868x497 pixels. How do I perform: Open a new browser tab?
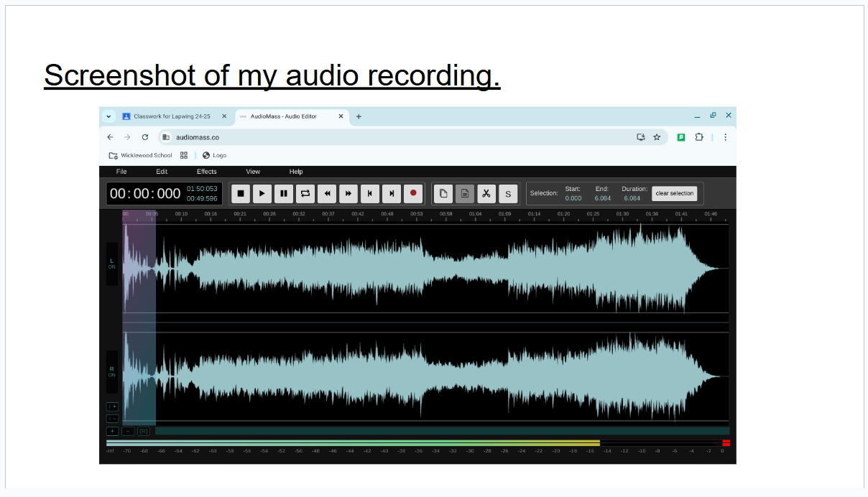(359, 116)
